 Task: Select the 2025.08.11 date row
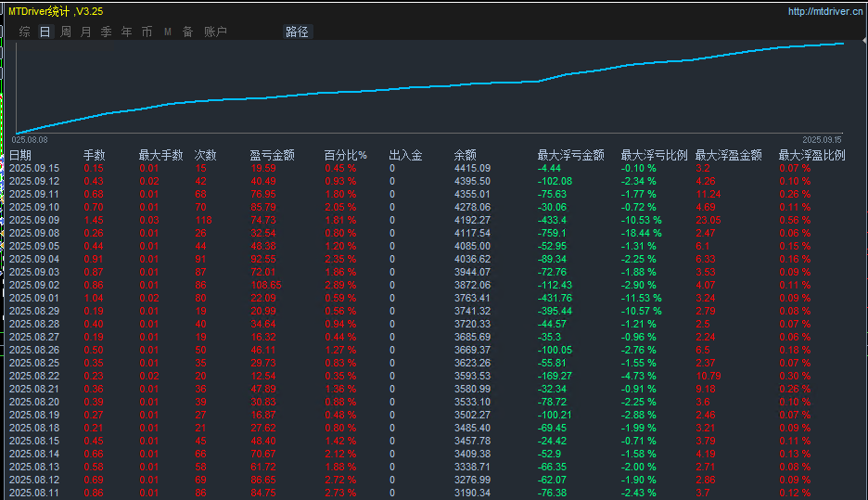coord(34,493)
